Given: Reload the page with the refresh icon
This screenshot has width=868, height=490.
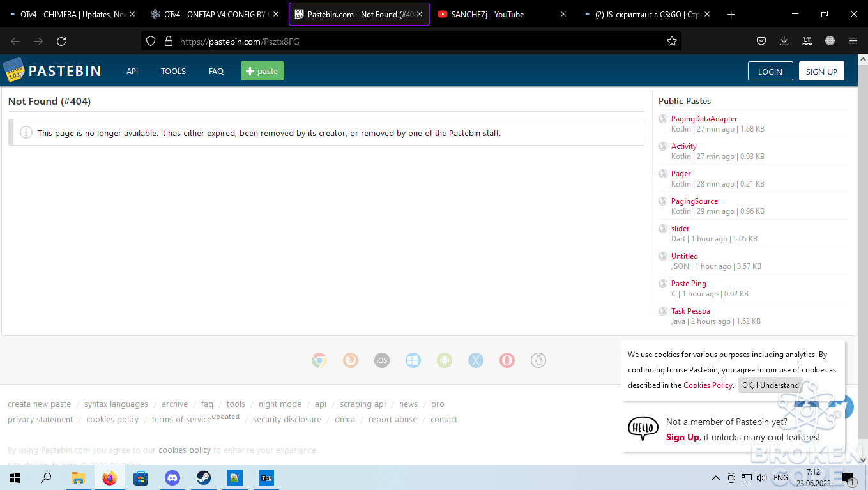Looking at the screenshot, I should pos(61,42).
